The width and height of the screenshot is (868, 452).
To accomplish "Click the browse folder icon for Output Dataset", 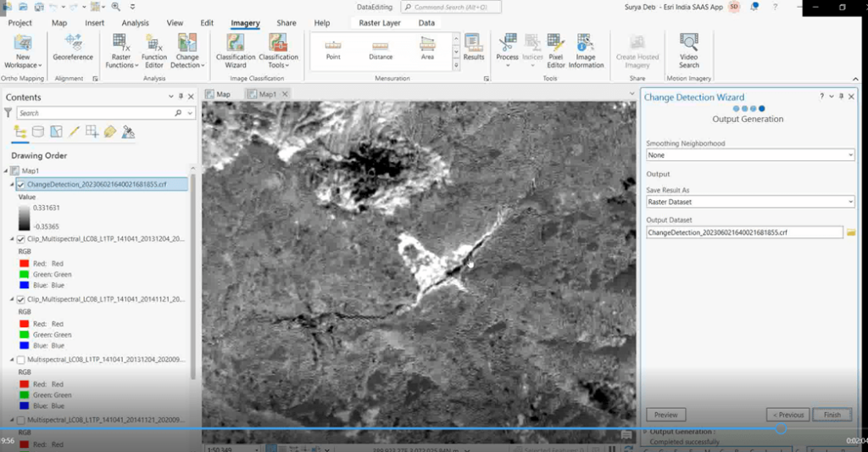I will (851, 232).
